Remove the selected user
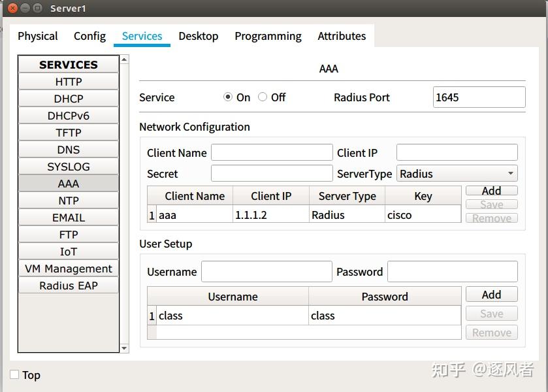Image resolution: width=548 pixels, height=392 pixels. [491, 333]
